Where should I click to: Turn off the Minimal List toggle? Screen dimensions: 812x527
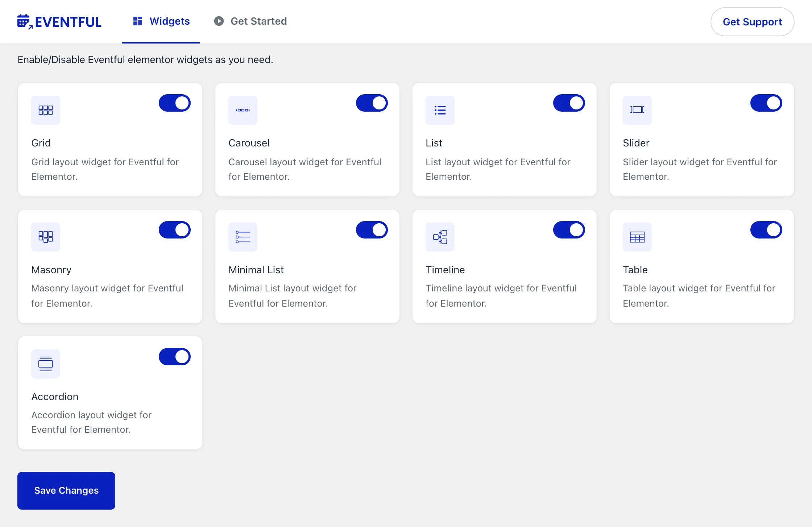tap(372, 230)
